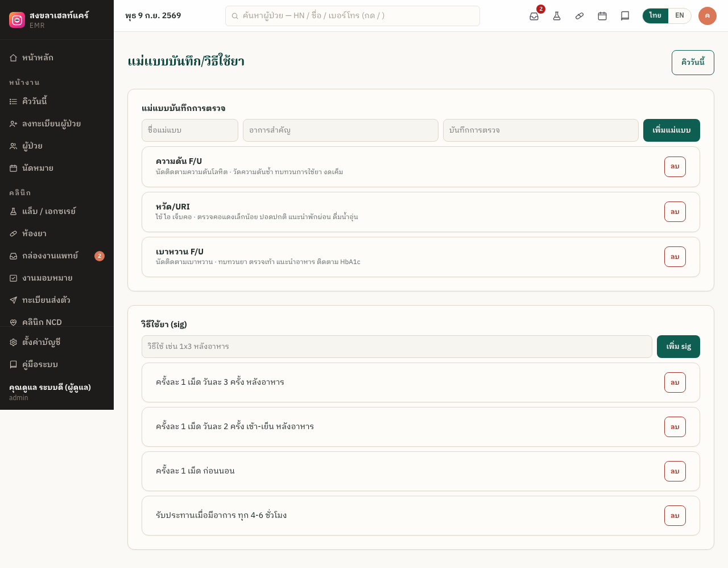728x568 pixels.
Task: Click the heart icon beside คลินิก NCD
Action: coord(13,322)
